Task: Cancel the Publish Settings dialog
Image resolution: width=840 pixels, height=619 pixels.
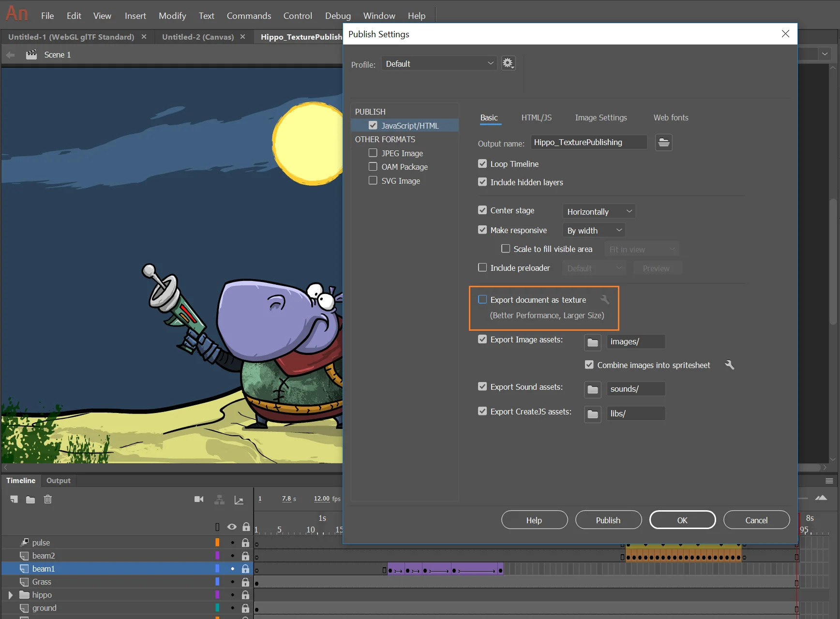Action: [756, 519]
